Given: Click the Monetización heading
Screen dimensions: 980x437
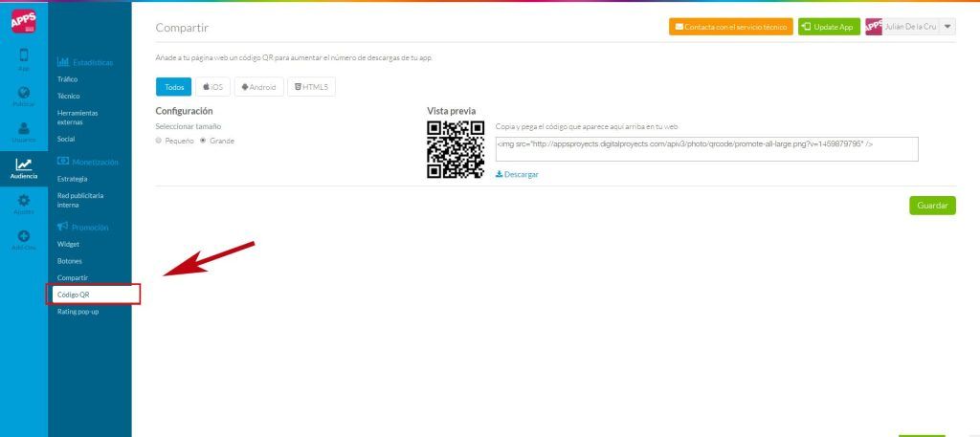Looking at the screenshot, I should point(87,162).
